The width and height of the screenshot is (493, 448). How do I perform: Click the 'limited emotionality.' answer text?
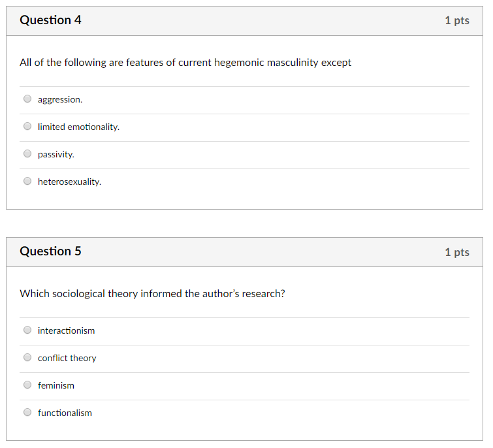pyautogui.click(x=78, y=127)
